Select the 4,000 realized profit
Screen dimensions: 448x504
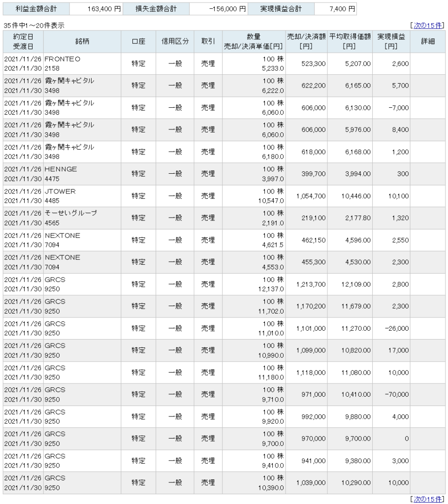click(400, 417)
